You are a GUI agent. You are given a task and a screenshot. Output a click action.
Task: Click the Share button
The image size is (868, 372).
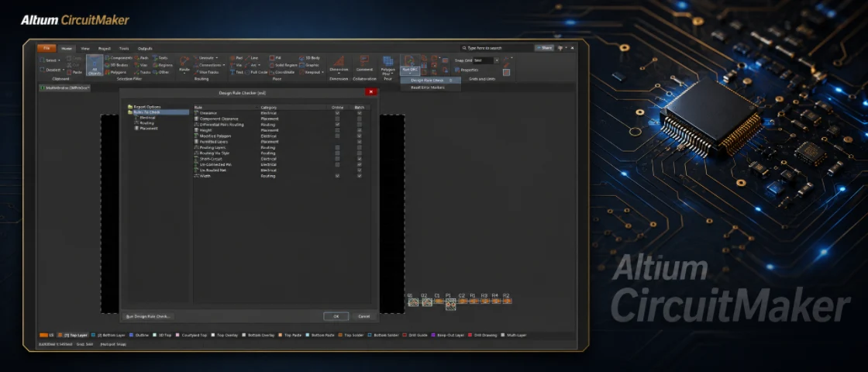(x=545, y=48)
